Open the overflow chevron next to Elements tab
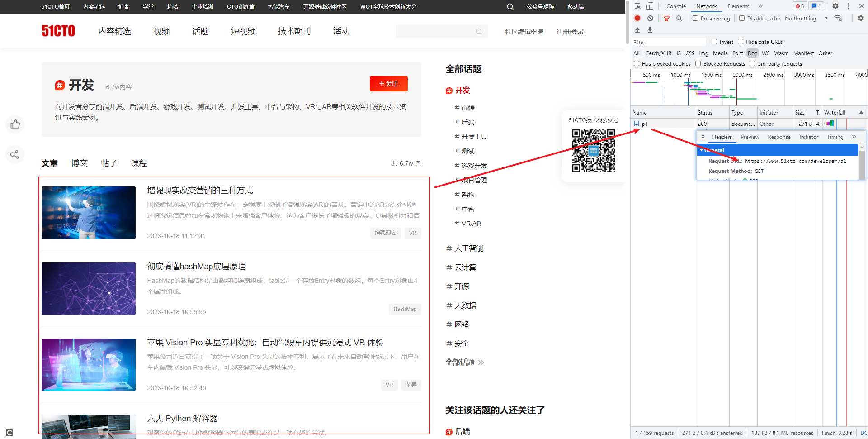Viewport: 868px width, 439px height. (x=760, y=6)
